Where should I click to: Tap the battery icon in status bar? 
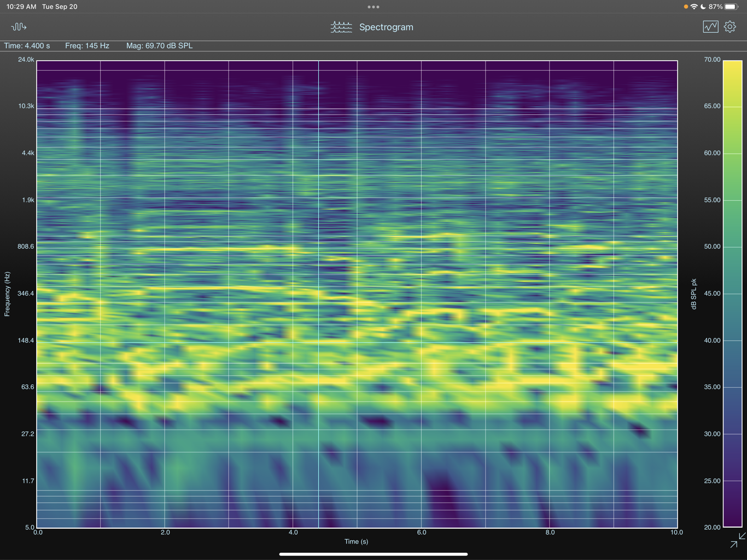(732, 7)
